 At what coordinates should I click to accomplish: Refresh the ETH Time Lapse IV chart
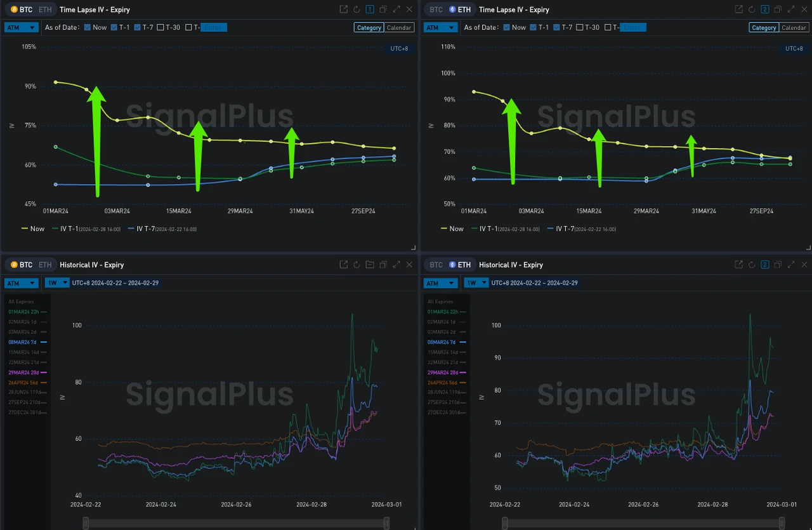751,10
